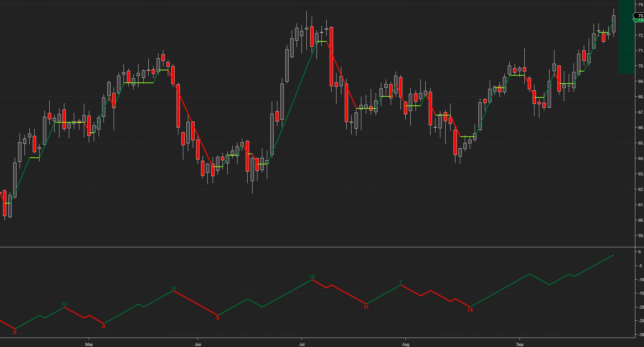Screen dimensions: 644x347
Task: Click the red 9 swing count label
Action: tap(218, 318)
